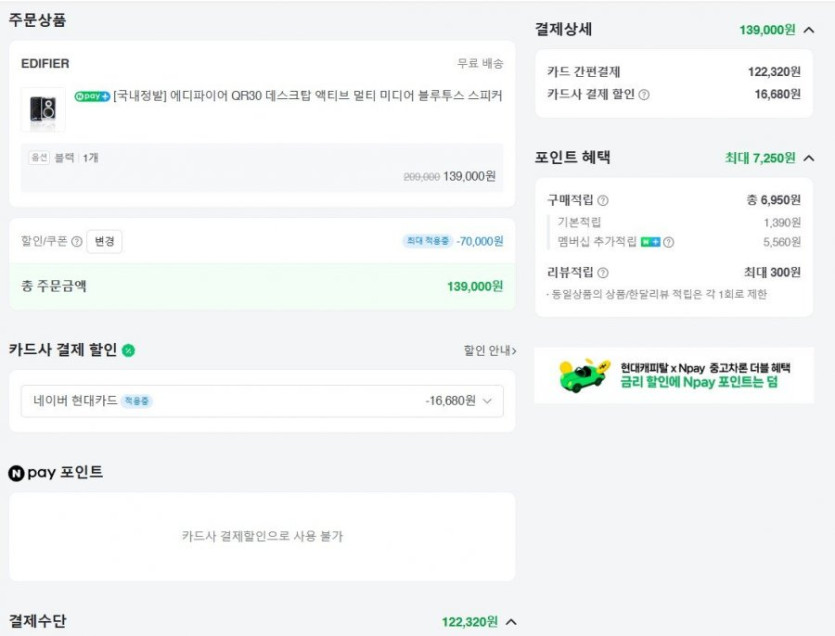Click the help icon beside 리뷰적립
Image resolution: width=835 pixels, height=636 pixels.
603,273
